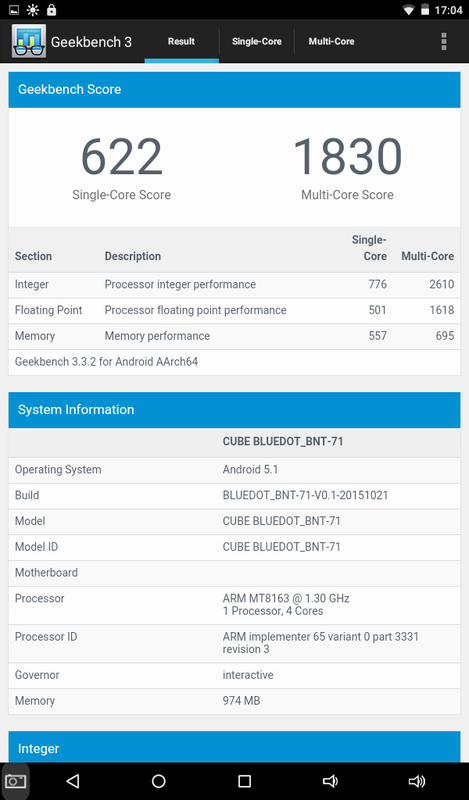Tap the Memory single-core value 557

point(378,336)
